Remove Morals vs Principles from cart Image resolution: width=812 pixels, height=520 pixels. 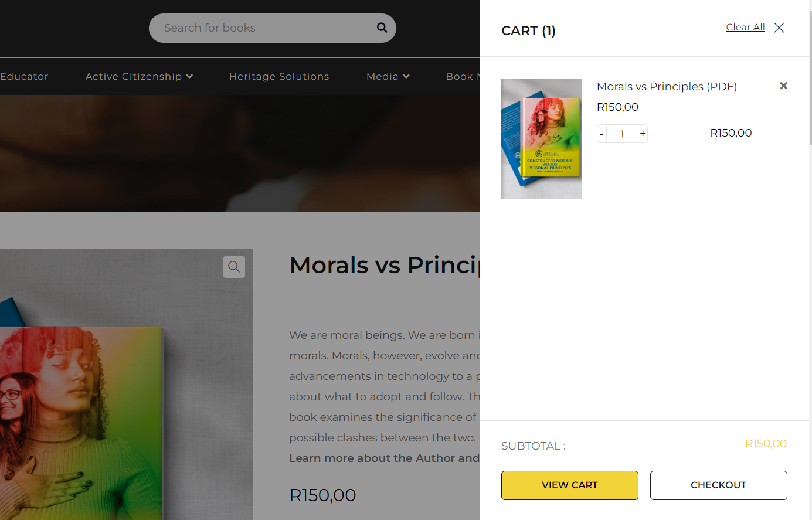tap(783, 86)
